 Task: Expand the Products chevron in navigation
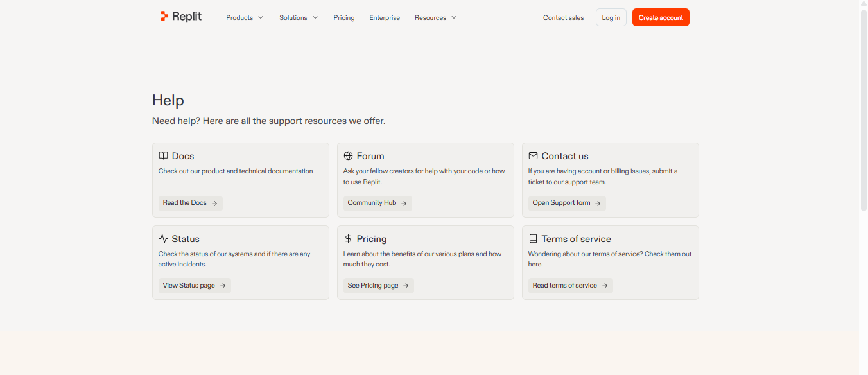[x=261, y=17]
